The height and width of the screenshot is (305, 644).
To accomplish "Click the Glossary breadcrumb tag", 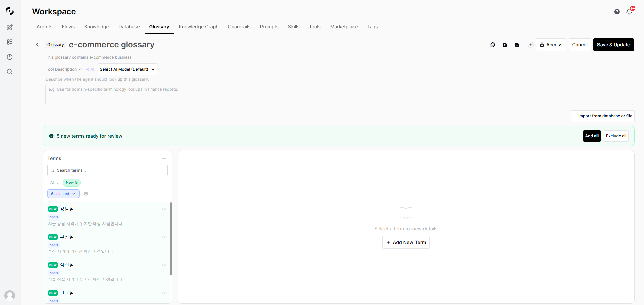I will 55,45.
